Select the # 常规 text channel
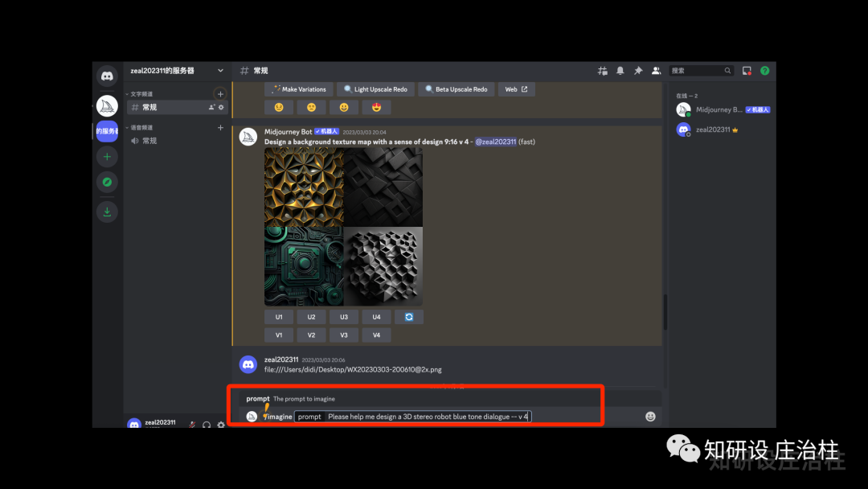This screenshot has width=868, height=489. click(177, 108)
